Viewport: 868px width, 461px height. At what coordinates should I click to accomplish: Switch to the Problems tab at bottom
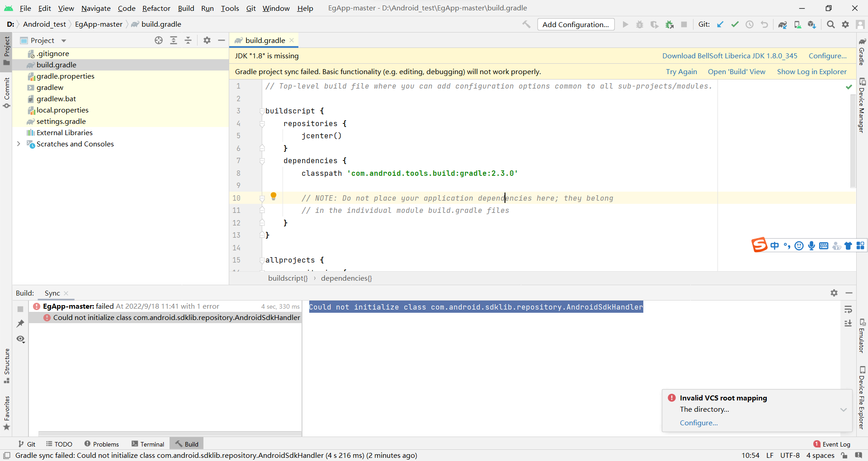coord(101,444)
